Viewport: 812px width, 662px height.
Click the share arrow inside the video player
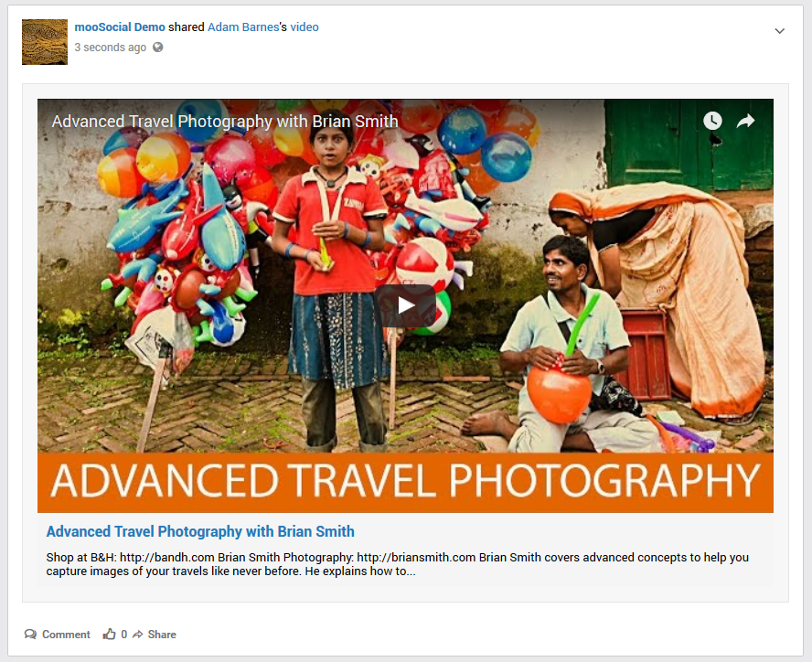pyautogui.click(x=746, y=121)
